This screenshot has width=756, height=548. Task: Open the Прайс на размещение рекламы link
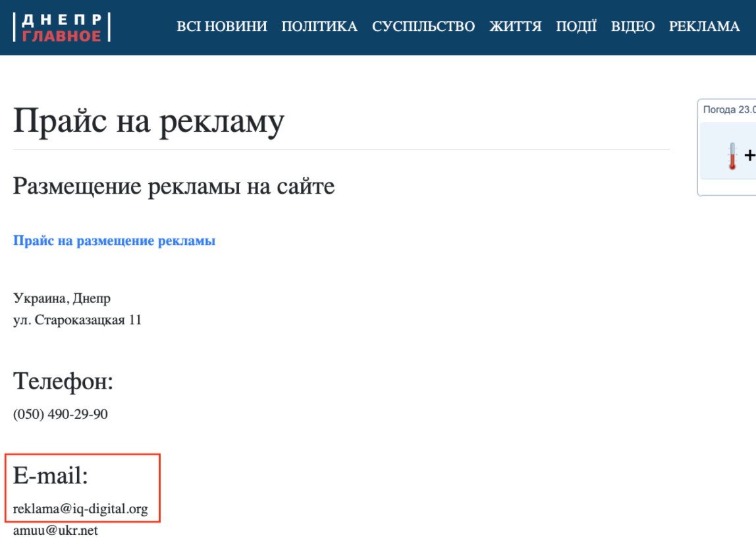click(114, 241)
